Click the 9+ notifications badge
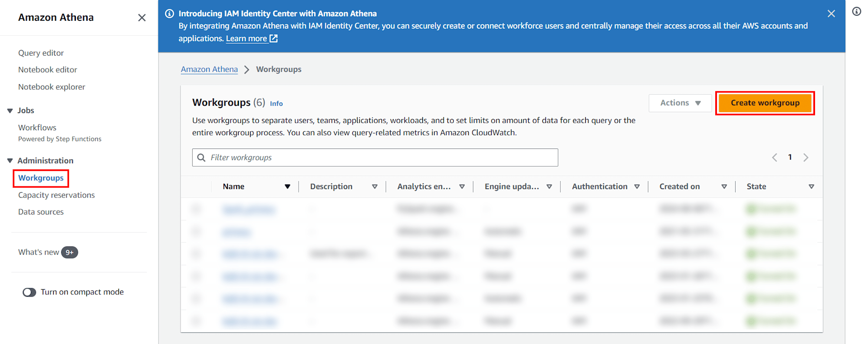 tap(69, 252)
